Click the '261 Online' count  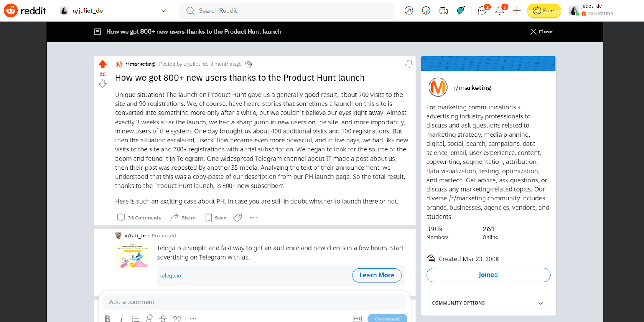[490, 233]
